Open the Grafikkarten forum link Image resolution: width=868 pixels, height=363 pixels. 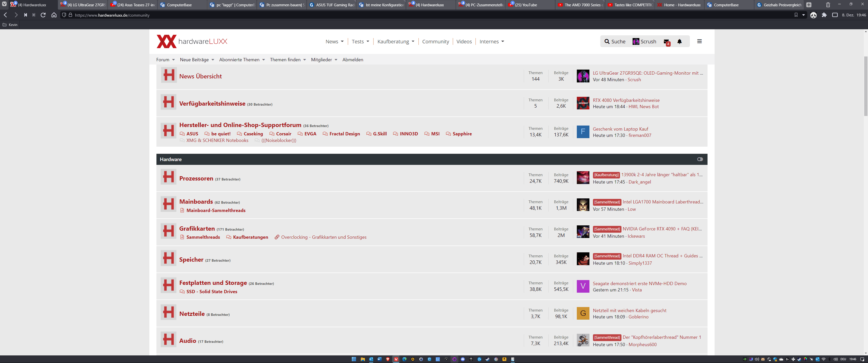[x=197, y=229]
